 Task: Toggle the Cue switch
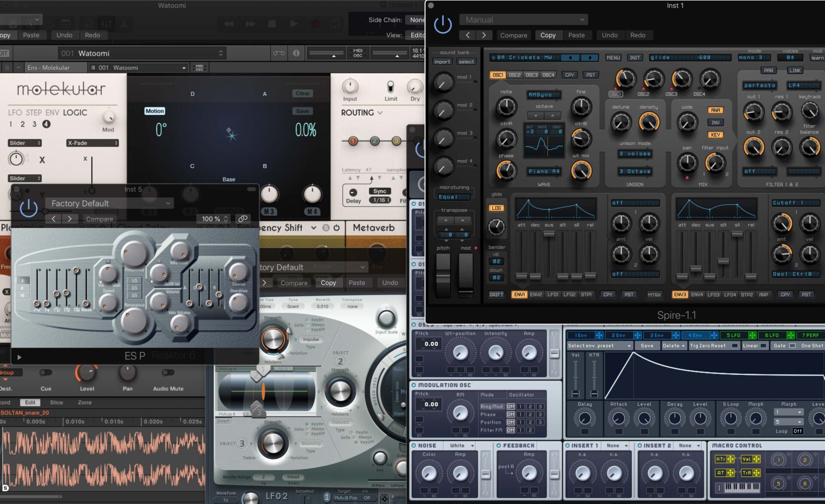pos(46,372)
